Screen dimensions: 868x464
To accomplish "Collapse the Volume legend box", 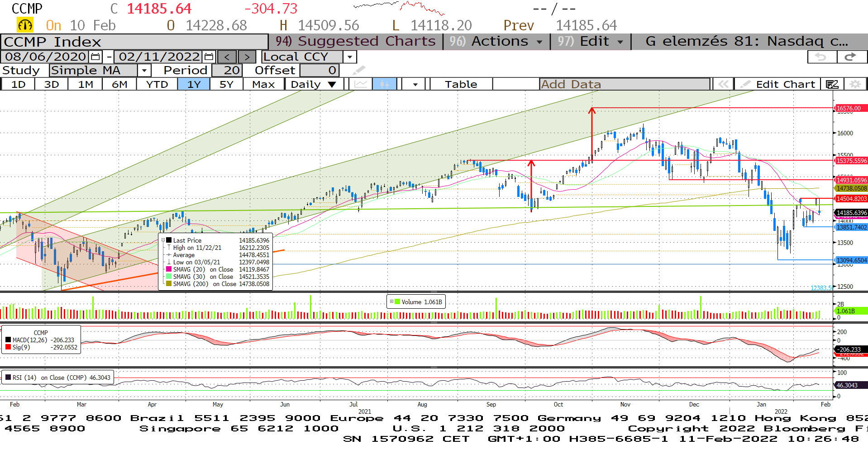I will tap(392, 301).
